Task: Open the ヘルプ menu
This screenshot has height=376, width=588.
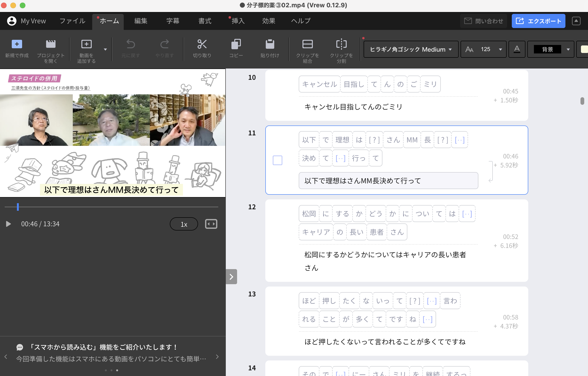Action: tap(301, 21)
